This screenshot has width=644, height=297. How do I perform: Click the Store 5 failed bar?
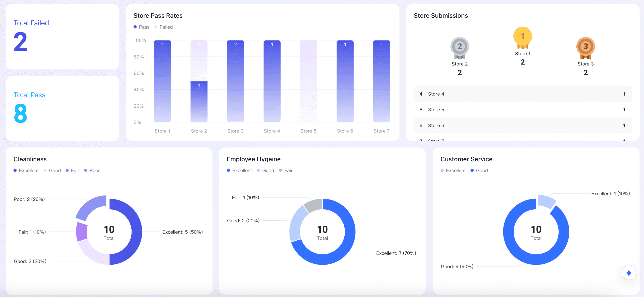(308, 81)
